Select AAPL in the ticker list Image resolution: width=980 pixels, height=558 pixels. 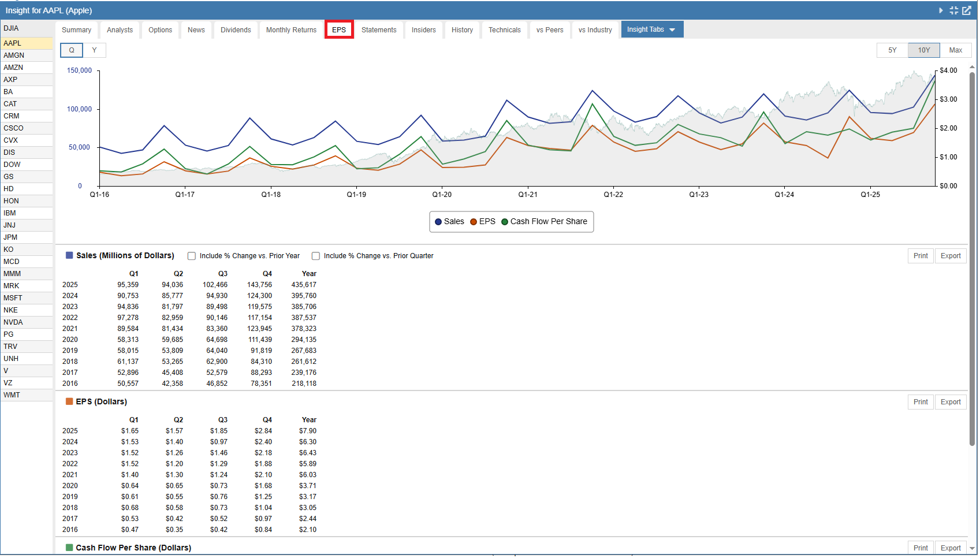tap(27, 43)
